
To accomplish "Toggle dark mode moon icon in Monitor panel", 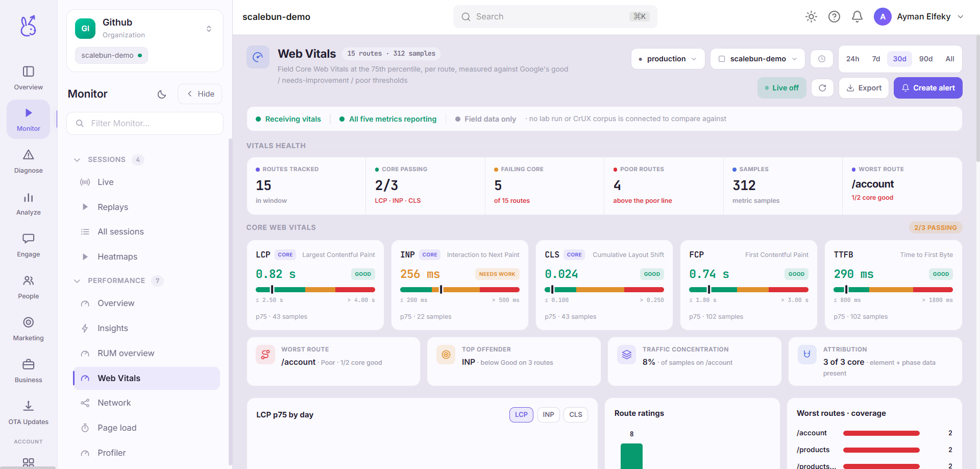I will tap(162, 94).
